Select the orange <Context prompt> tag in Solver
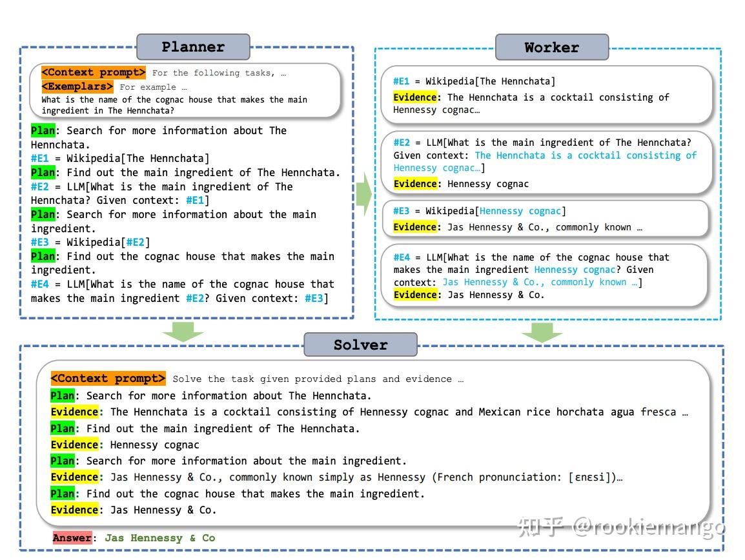 click(x=108, y=379)
